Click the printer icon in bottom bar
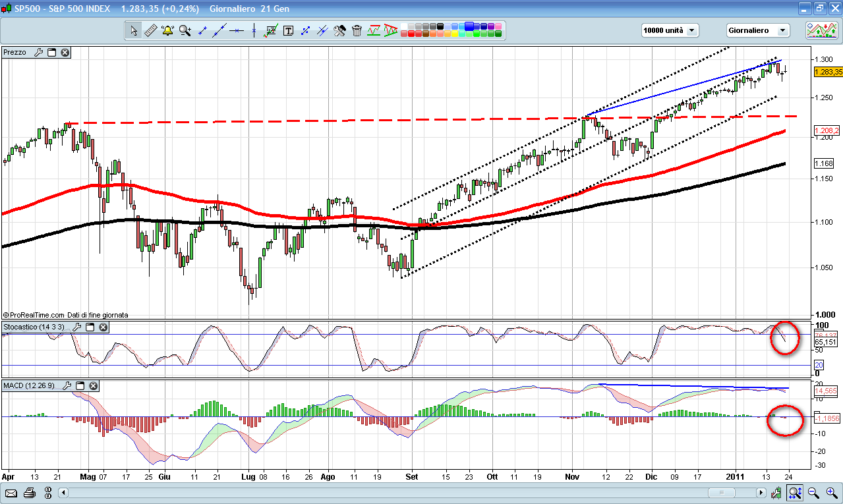843x504 pixels. point(29,493)
